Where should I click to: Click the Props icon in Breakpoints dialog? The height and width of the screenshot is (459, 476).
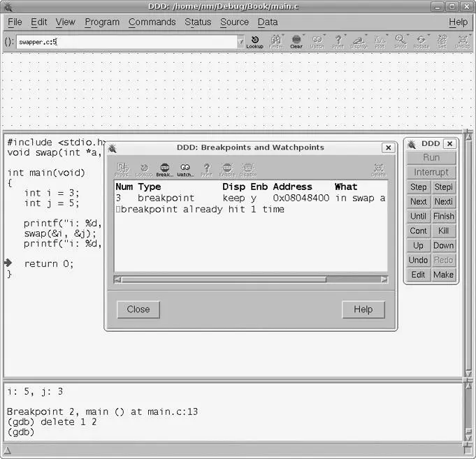tap(122, 170)
